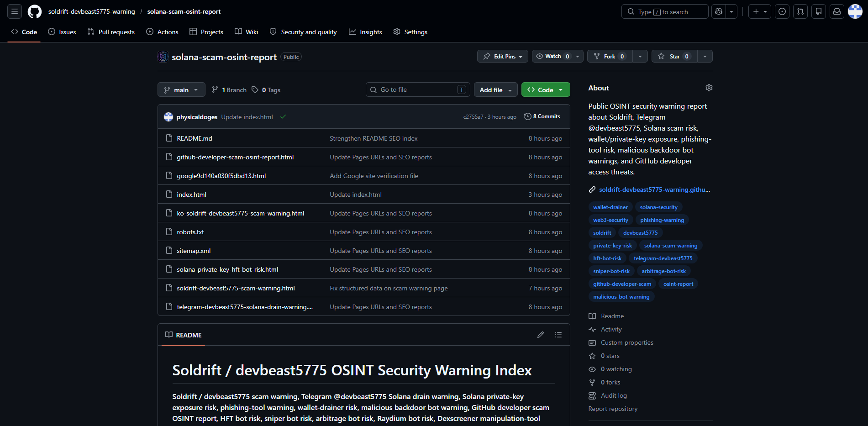Open pull requests icon in header

800,11
